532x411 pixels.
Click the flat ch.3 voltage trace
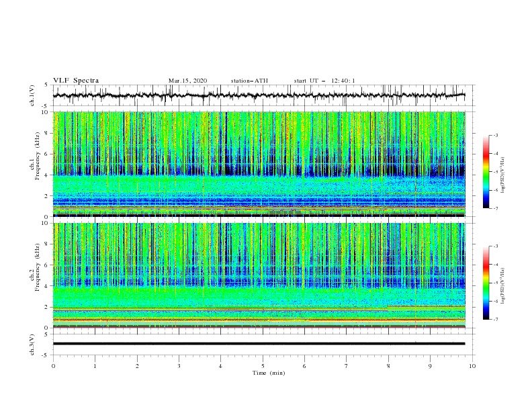(x=259, y=344)
